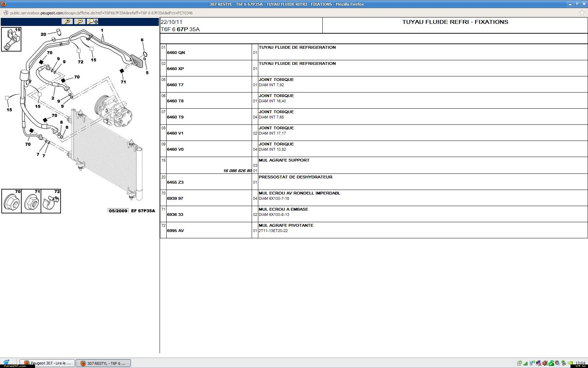This screenshot has height=368, width=588.
Task: Switch to Peugeot 307 - Lire le taskbar window
Action: click(47, 363)
